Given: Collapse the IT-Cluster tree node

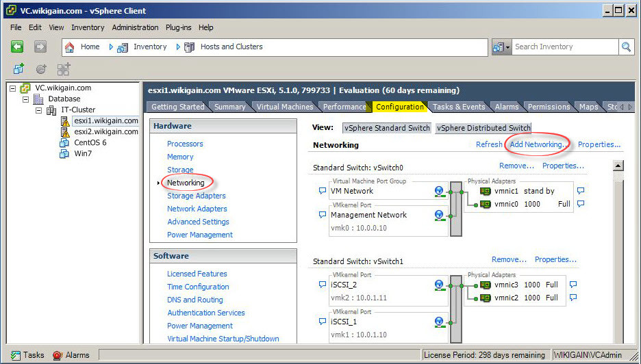Looking at the screenshot, I should pos(38,110).
